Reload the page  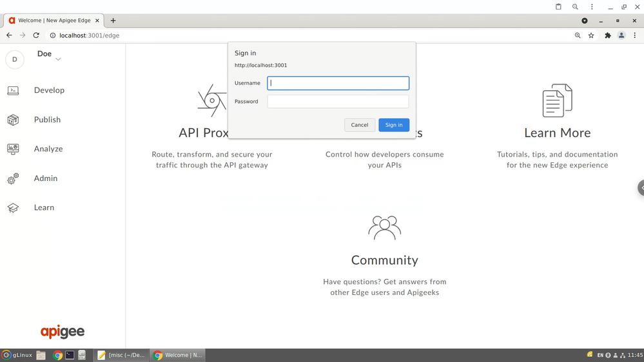pos(36,35)
